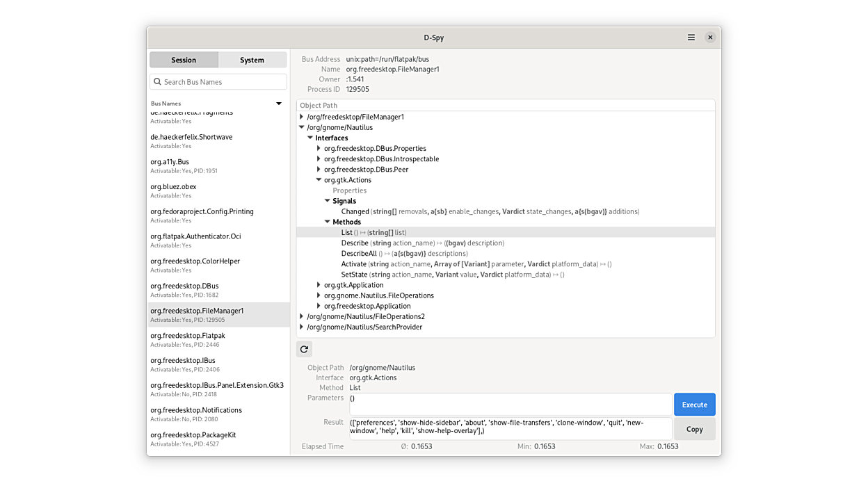This screenshot has width=868, height=488.
Task: Click the search magnifier icon
Action: [157, 82]
